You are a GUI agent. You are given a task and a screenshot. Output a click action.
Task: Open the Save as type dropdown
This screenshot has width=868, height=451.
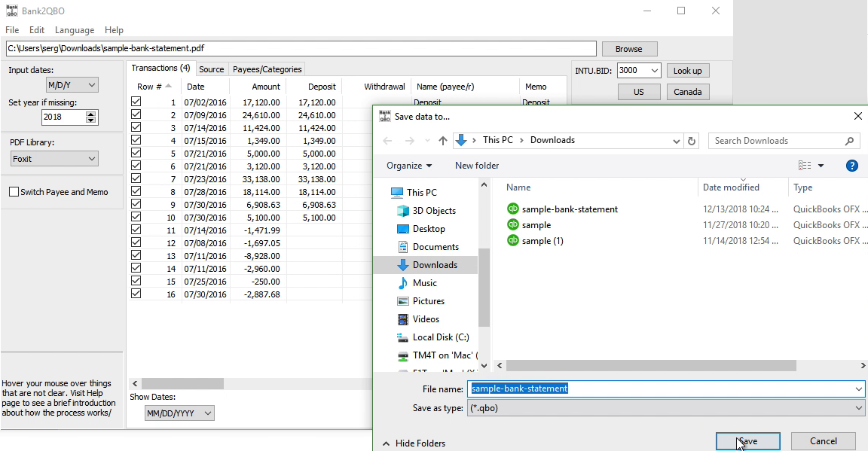(x=666, y=408)
